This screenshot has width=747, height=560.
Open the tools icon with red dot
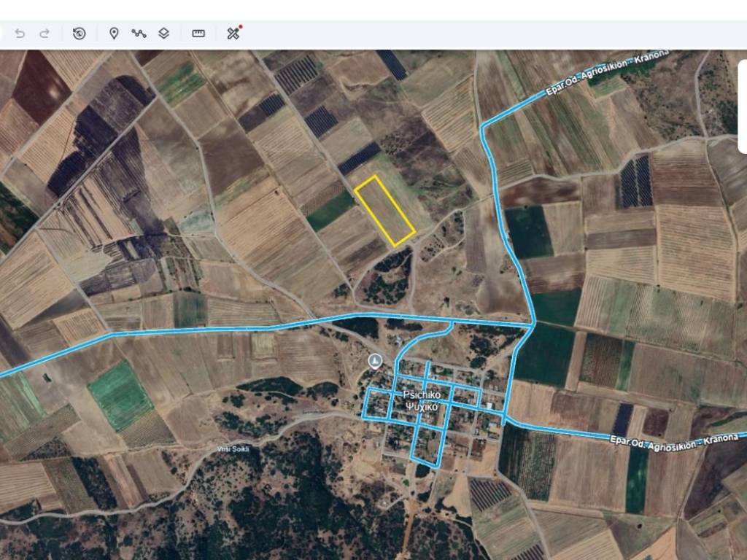(x=233, y=34)
